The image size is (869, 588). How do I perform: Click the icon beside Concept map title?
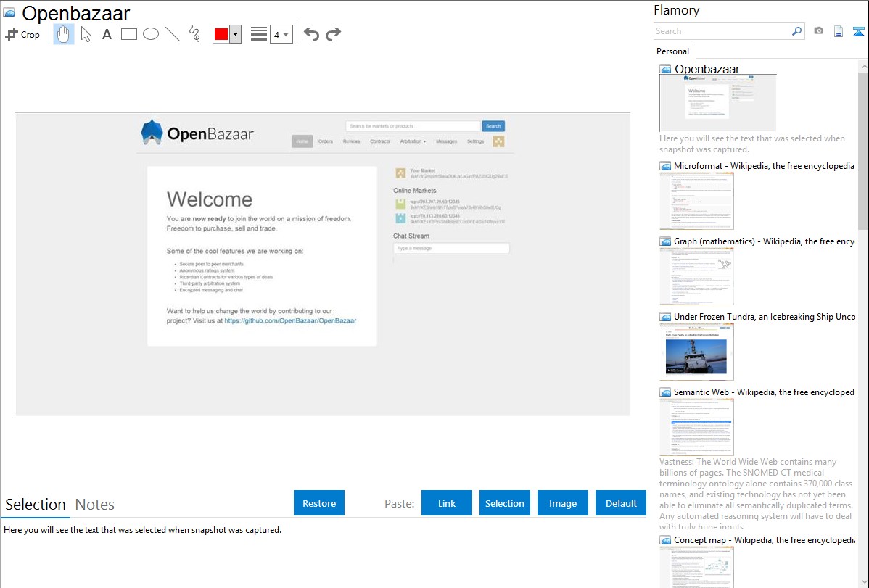pyautogui.click(x=665, y=540)
